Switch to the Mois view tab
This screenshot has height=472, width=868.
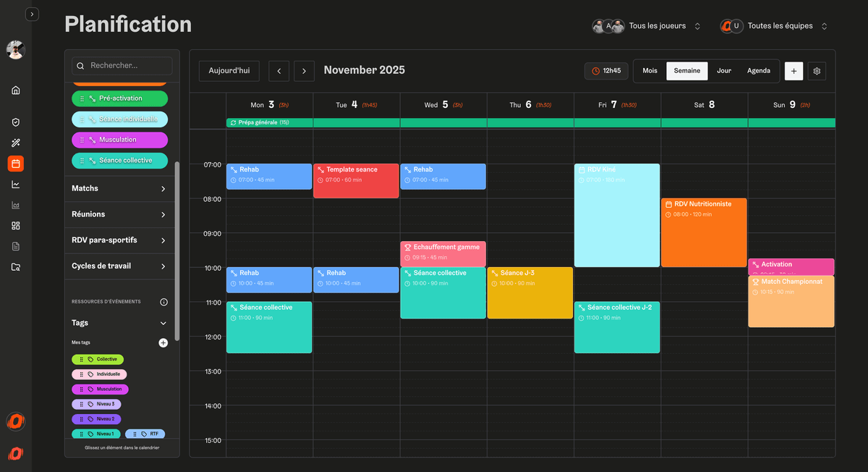pos(650,70)
